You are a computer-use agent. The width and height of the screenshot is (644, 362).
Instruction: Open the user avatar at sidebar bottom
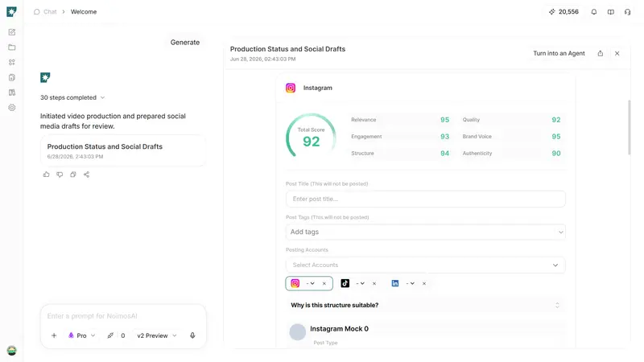12,351
